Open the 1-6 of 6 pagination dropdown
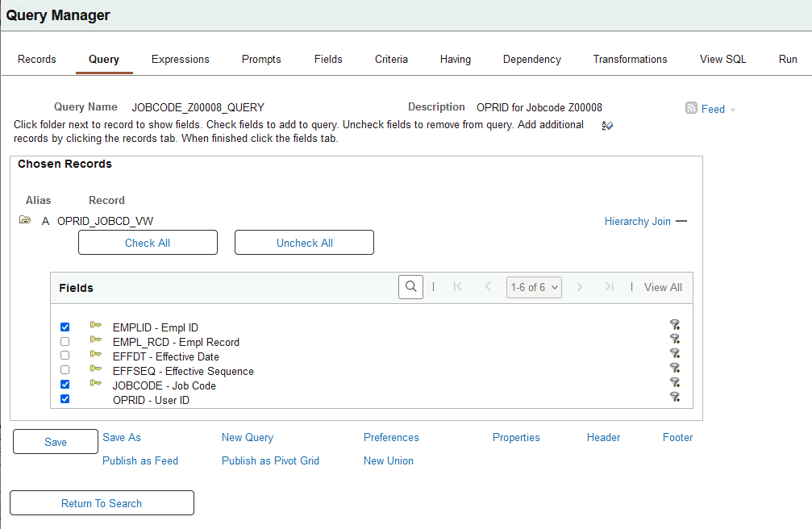This screenshot has height=529, width=812. click(x=534, y=286)
